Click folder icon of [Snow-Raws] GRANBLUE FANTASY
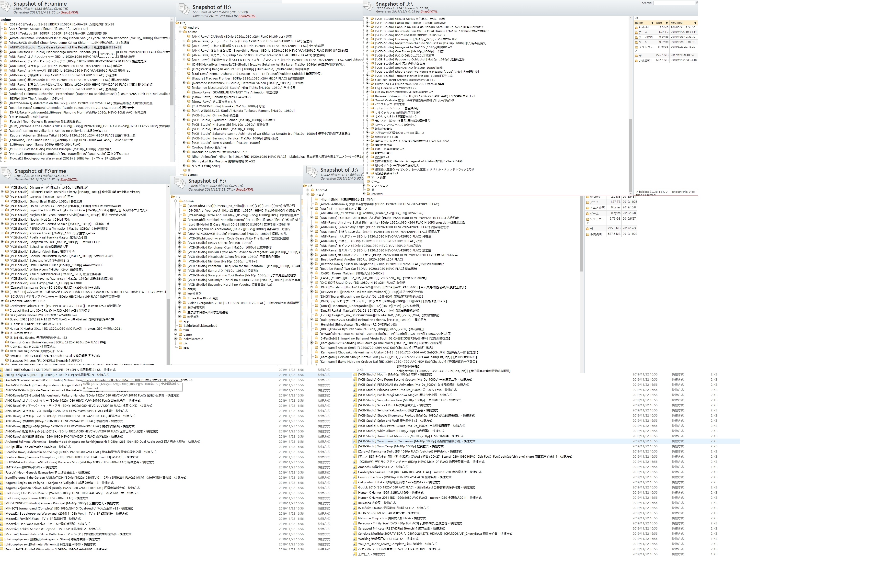 click(189, 92)
